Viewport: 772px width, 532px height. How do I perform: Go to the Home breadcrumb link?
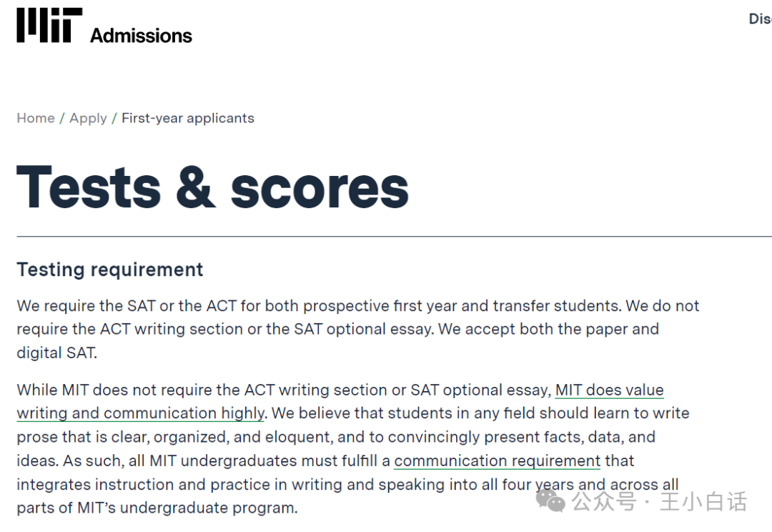pos(36,118)
